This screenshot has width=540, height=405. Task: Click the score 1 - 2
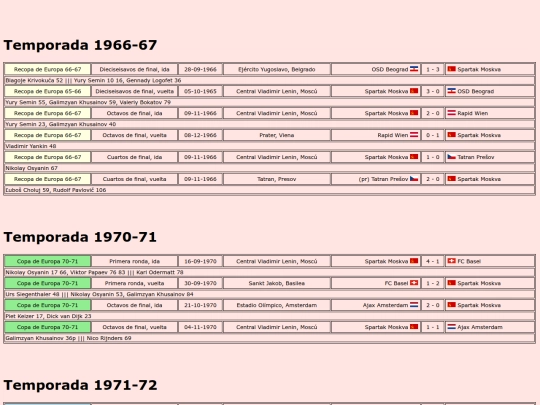[433, 283]
